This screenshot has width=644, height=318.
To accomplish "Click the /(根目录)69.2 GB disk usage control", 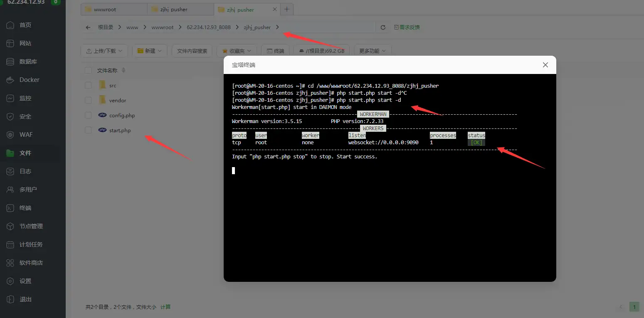I will click(x=321, y=50).
